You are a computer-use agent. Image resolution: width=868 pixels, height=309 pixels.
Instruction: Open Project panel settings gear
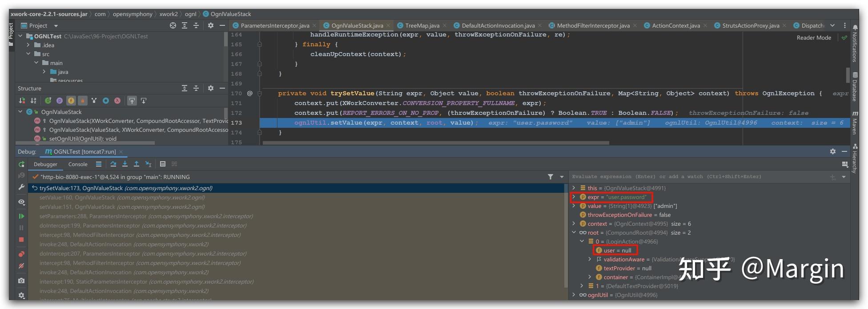(x=211, y=26)
